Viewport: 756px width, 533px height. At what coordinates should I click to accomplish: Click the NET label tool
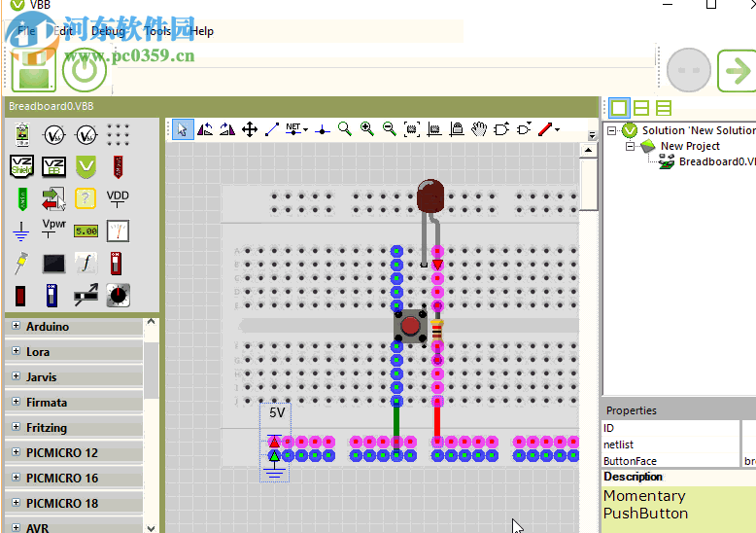pyautogui.click(x=293, y=129)
